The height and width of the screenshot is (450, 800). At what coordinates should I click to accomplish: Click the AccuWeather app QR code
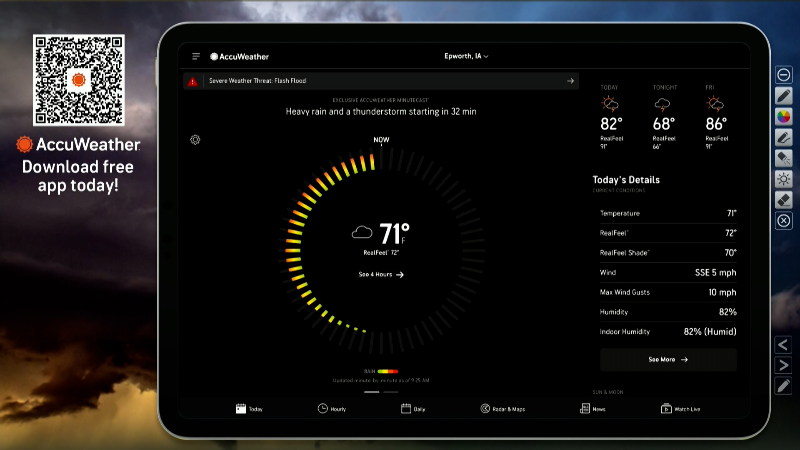[79, 80]
